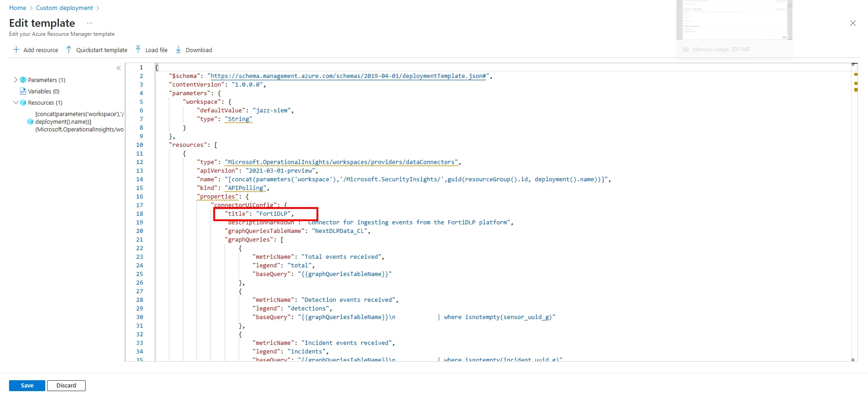Click the "total" legend value on line 24
This screenshot has height=397, width=868.
coord(299,265)
